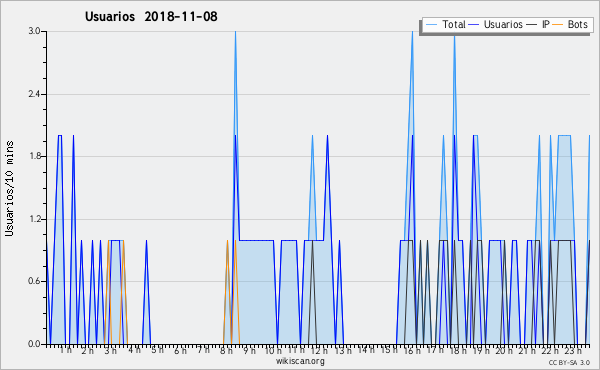
Task: Click the '20 h' x-axis label
Action: click(505, 350)
